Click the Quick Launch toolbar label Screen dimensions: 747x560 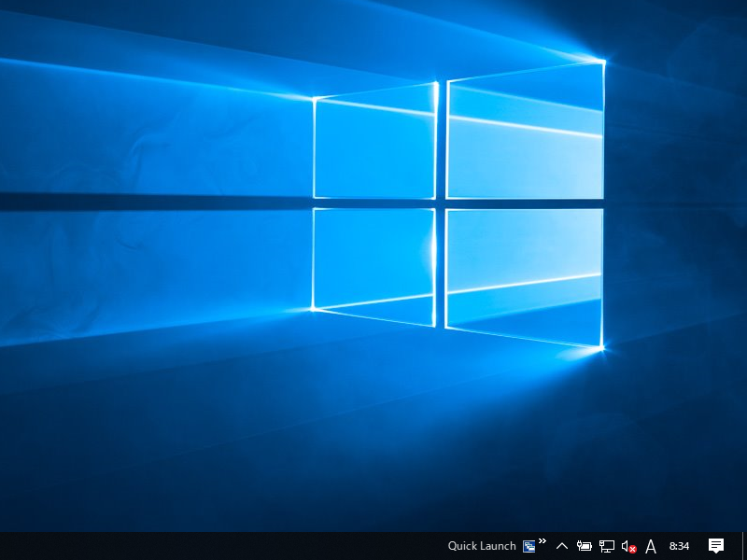point(482,546)
